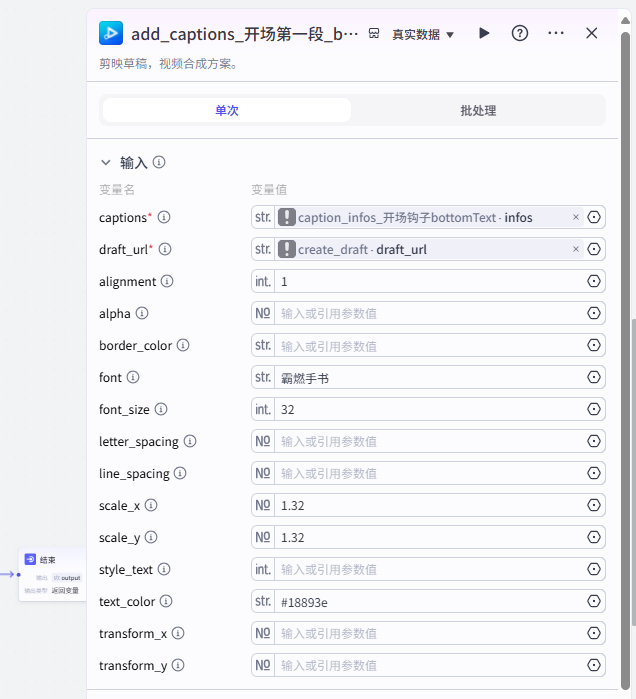Remove the create_draft reference from draft_url
Image resolution: width=636 pixels, height=699 pixels.
tap(576, 249)
